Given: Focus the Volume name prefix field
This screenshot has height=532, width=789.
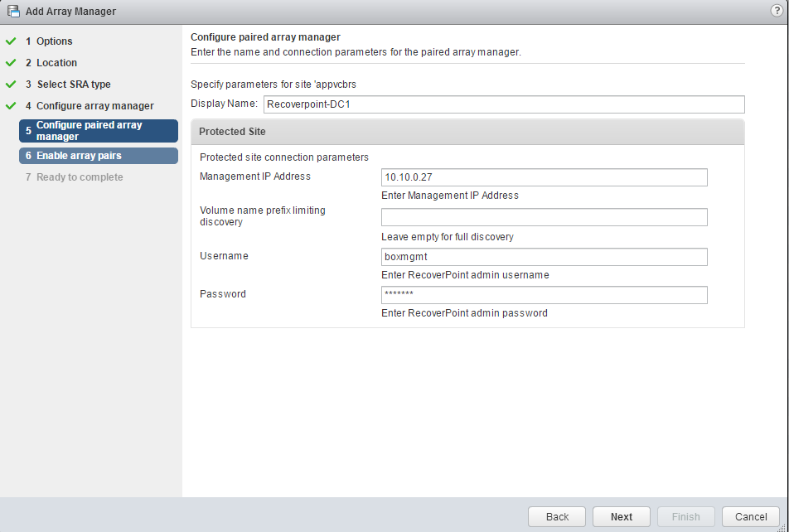Looking at the screenshot, I should 544,217.
